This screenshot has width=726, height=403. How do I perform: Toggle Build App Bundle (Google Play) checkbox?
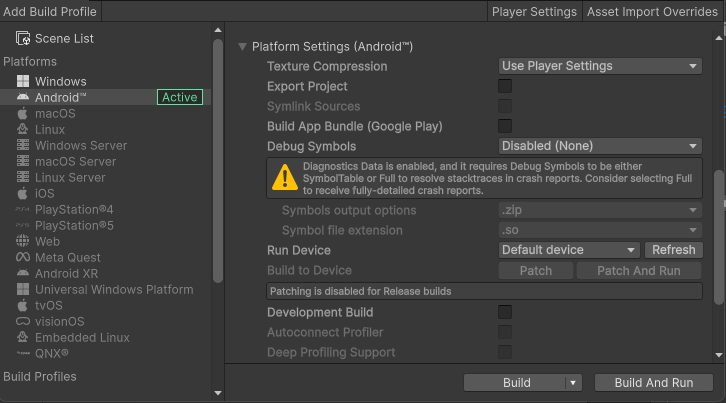tap(505, 126)
